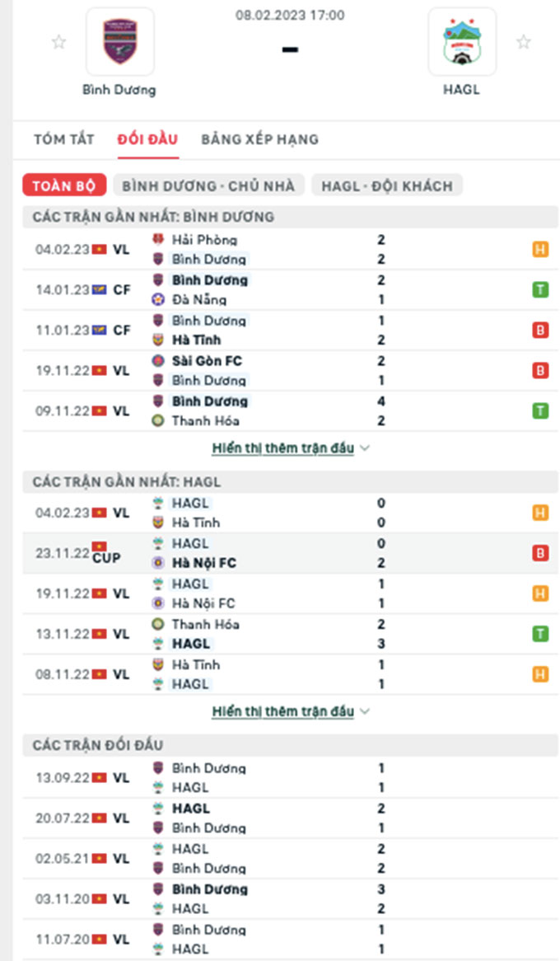Select the HAGL - ĐỘI KHÁCH filter
The height and width of the screenshot is (961, 560).
(x=387, y=185)
